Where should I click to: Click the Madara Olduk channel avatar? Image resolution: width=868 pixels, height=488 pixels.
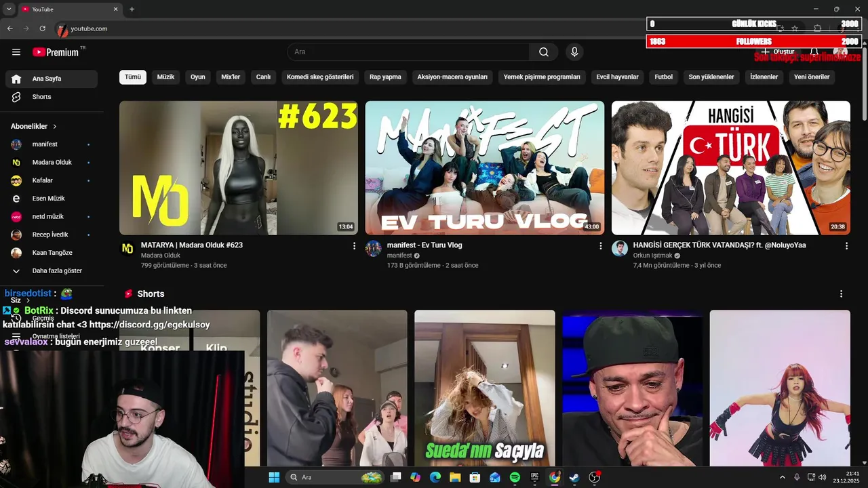(127, 249)
